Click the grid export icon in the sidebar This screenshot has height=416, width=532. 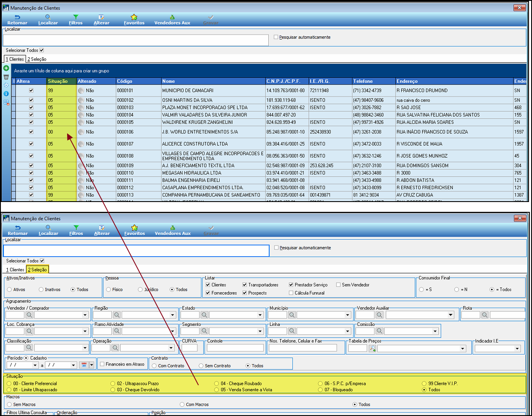click(6, 103)
